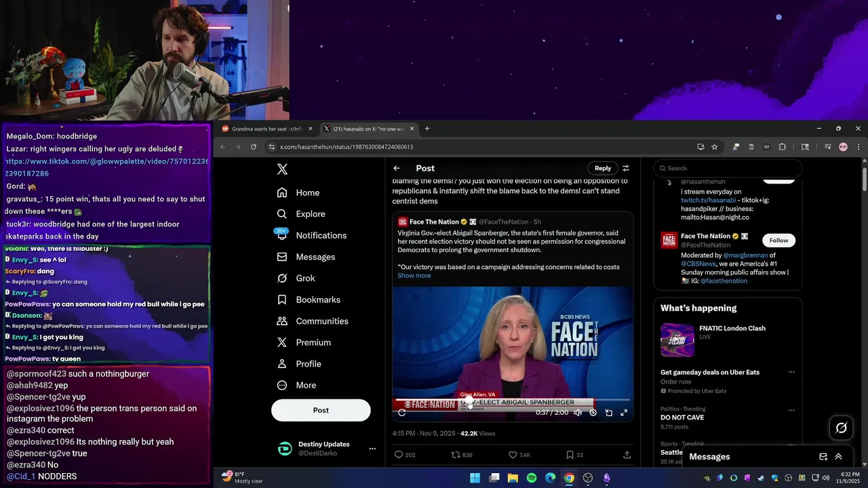Screen dimensions: 868x488
Task: Mute the video with speaker icon
Action: tap(578, 412)
